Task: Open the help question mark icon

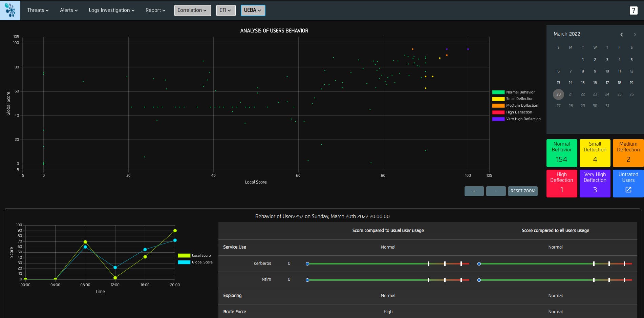Action: [x=633, y=10]
